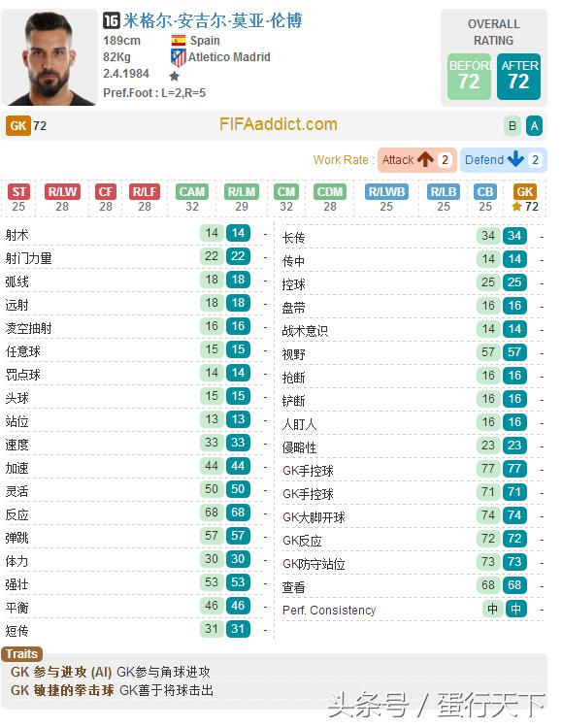Viewport: 562px width, 728px height.
Task: Click the after value 57 for 弹跳
Action: tap(238, 535)
